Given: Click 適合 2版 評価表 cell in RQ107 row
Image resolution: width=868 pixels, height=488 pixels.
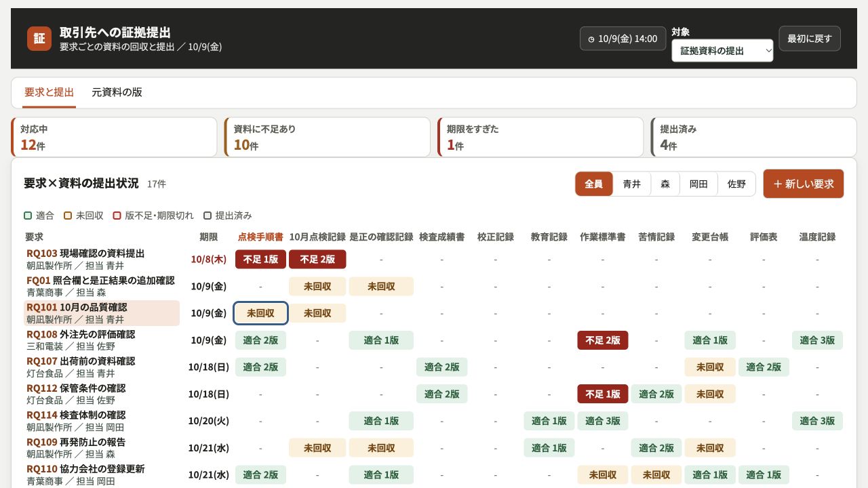Looking at the screenshot, I should (764, 367).
